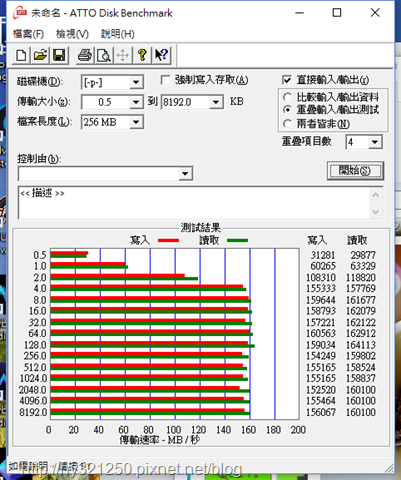Viewport: 401px width, 480px height.
Task: Click the 測試結果 group heading
Action: tap(200, 228)
